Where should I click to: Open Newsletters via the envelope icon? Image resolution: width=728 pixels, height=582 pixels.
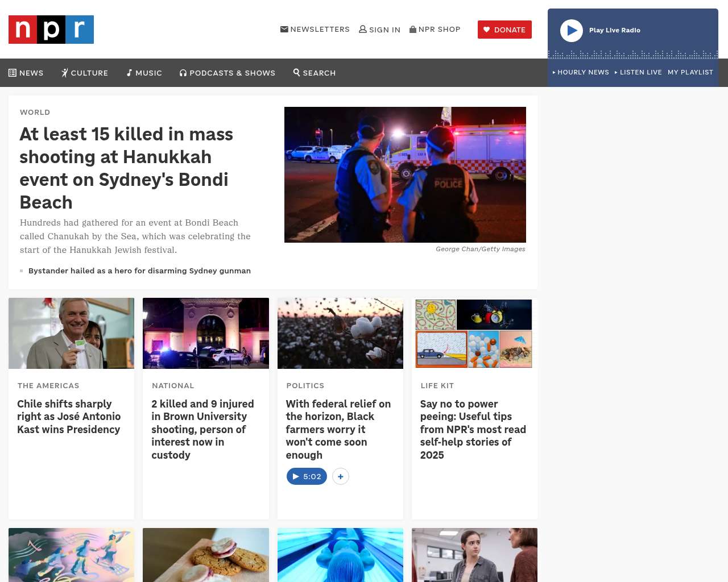tap(284, 29)
